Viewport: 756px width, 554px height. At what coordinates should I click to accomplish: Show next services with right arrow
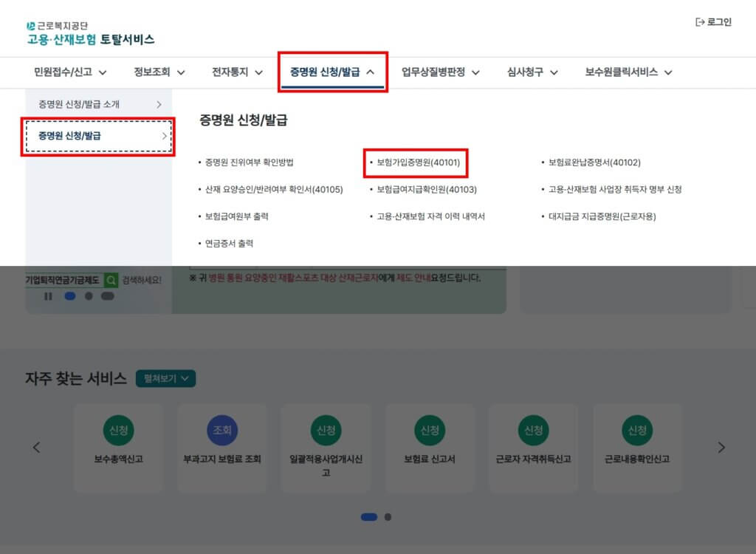(721, 447)
